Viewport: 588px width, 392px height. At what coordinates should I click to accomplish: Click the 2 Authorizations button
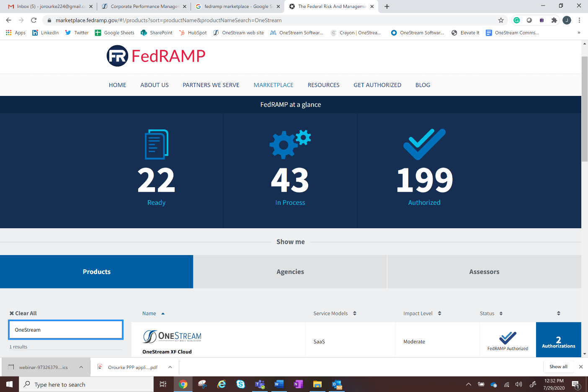[x=559, y=340]
